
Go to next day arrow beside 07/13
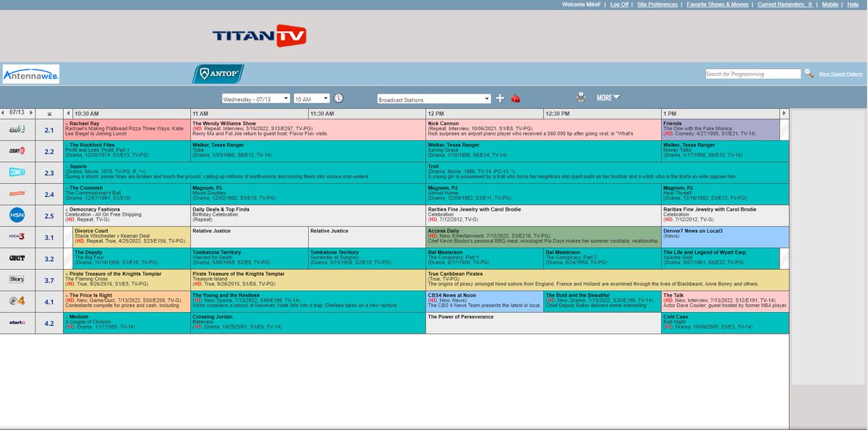click(30, 113)
